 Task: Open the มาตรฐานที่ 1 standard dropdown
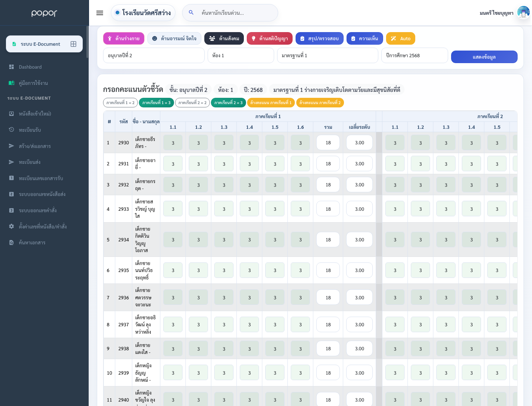click(328, 55)
